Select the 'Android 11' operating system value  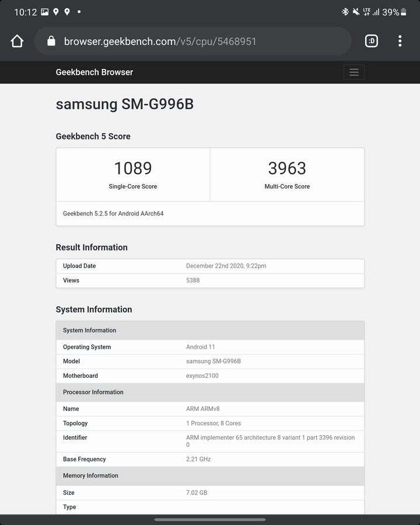click(200, 347)
